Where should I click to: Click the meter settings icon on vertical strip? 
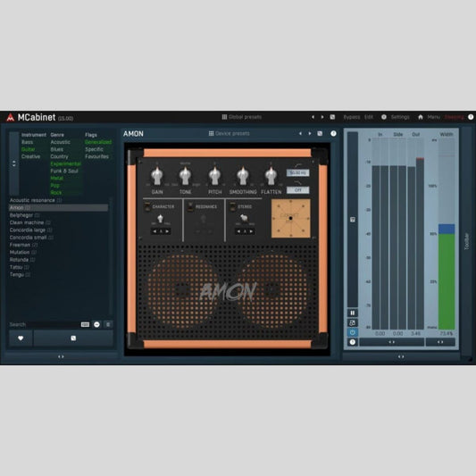[353, 220]
